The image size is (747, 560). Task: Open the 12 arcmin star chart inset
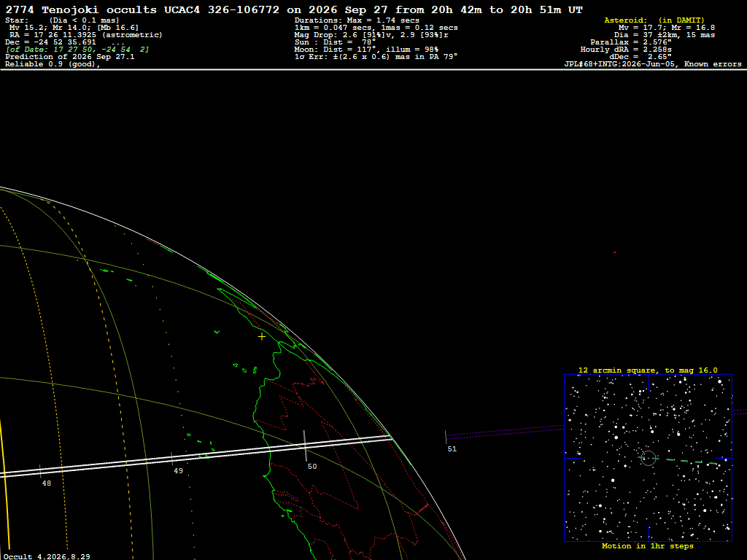tap(648, 458)
